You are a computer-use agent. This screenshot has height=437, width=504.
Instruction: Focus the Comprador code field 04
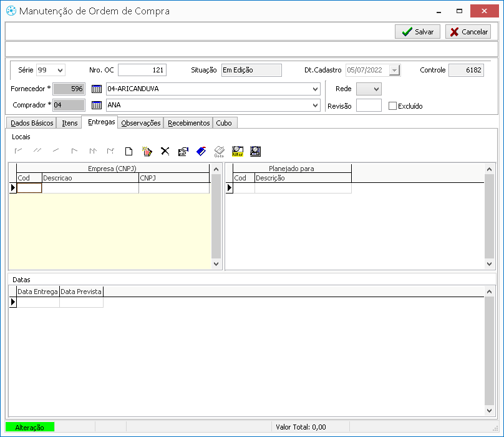[69, 105]
